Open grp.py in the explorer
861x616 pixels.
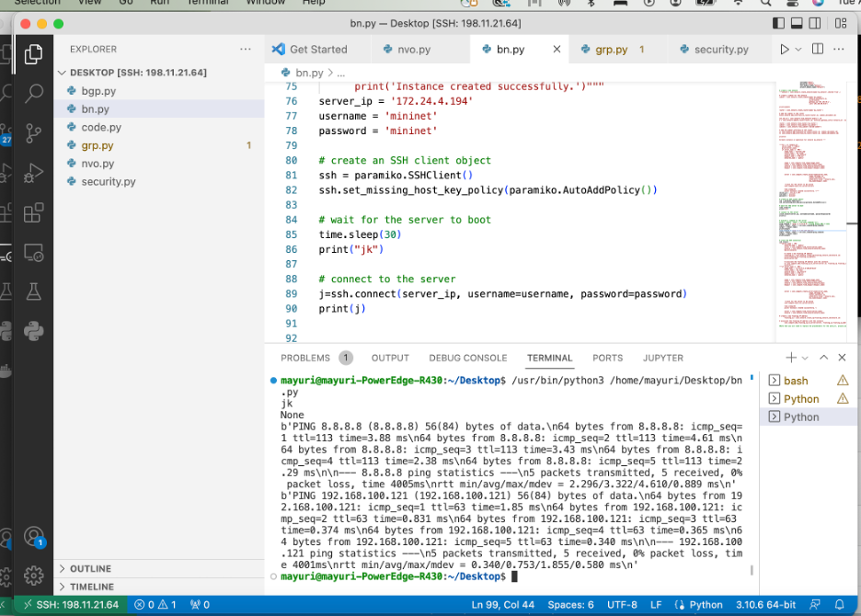click(159, 145)
